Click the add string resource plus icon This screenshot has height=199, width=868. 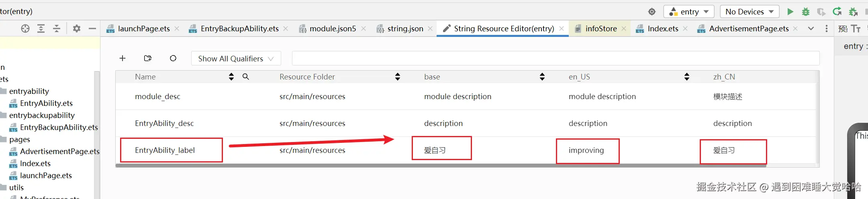pyautogui.click(x=123, y=59)
